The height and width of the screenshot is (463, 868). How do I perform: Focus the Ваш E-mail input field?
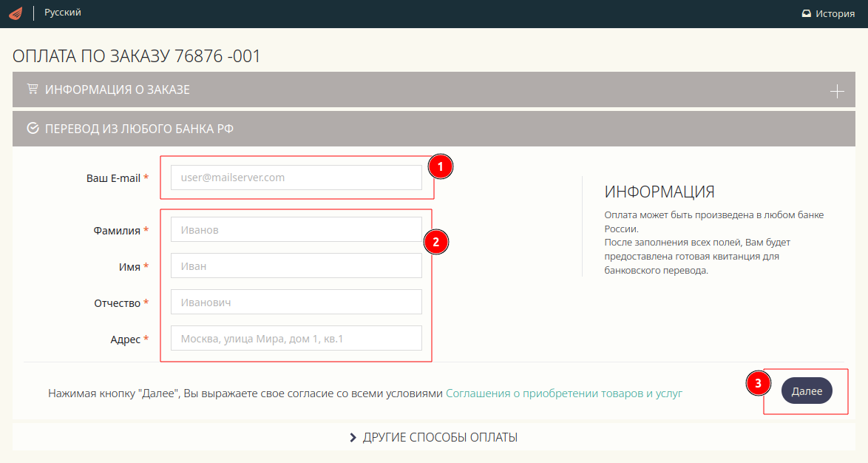[296, 178]
